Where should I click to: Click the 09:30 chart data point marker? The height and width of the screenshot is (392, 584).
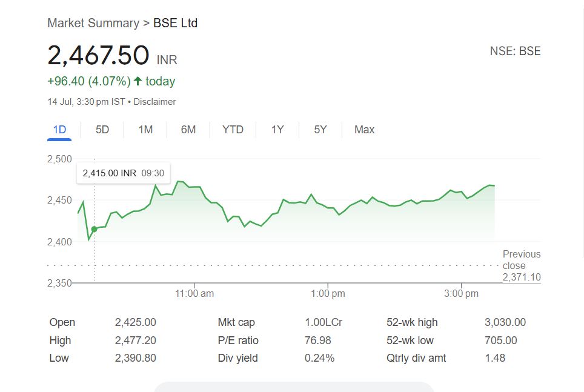coord(94,229)
